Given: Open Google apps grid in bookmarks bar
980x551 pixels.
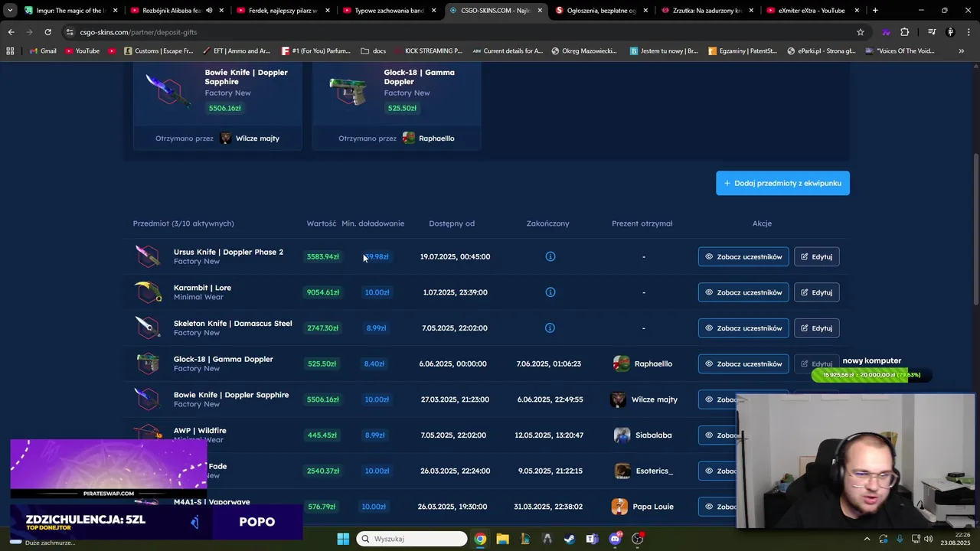Looking at the screenshot, I should [x=10, y=51].
